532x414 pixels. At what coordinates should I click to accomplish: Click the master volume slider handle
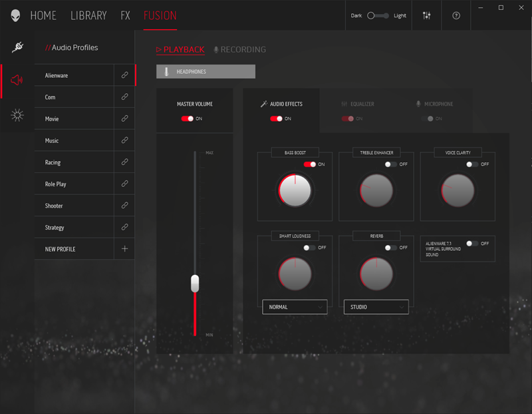coord(195,283)
